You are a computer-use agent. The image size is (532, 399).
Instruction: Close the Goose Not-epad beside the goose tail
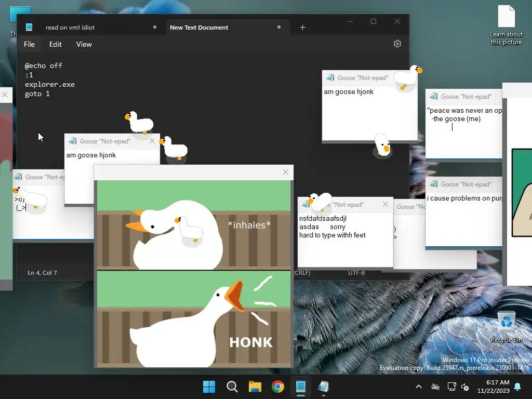click(152, 141)
